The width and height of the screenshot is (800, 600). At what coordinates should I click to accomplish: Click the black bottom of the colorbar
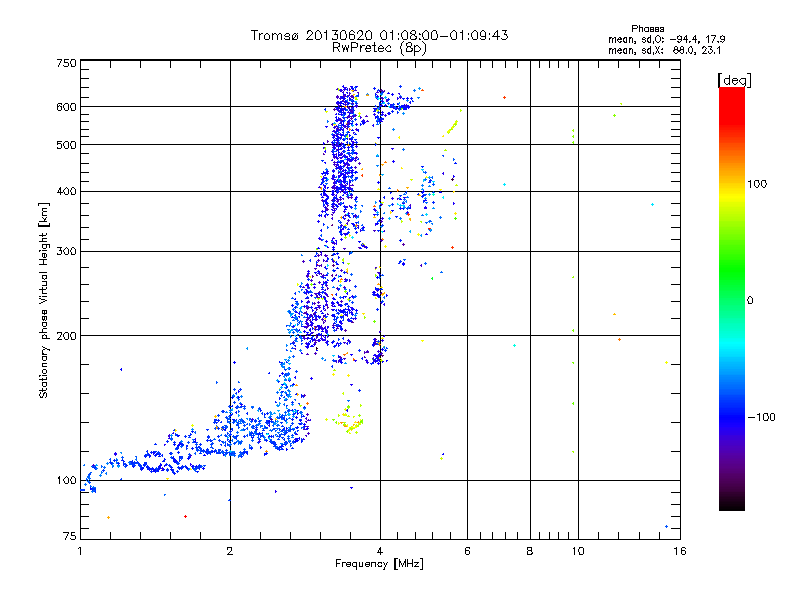coord(732,503)
